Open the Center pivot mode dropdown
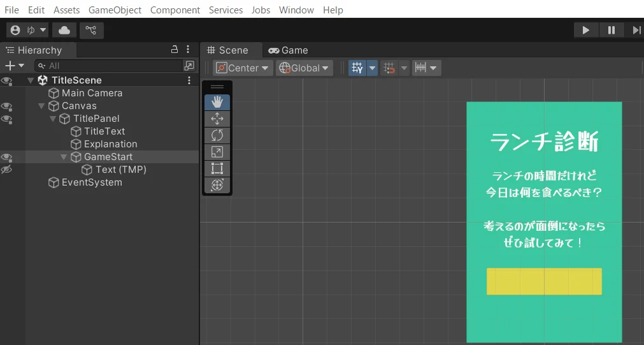644x345 pixels. (x=243, y=68)
